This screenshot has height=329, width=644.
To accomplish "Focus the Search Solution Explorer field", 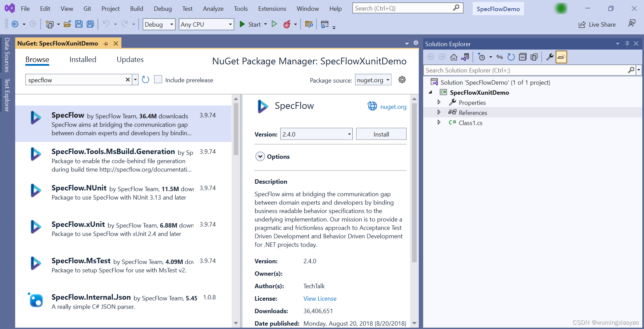I will pos(526,70).
